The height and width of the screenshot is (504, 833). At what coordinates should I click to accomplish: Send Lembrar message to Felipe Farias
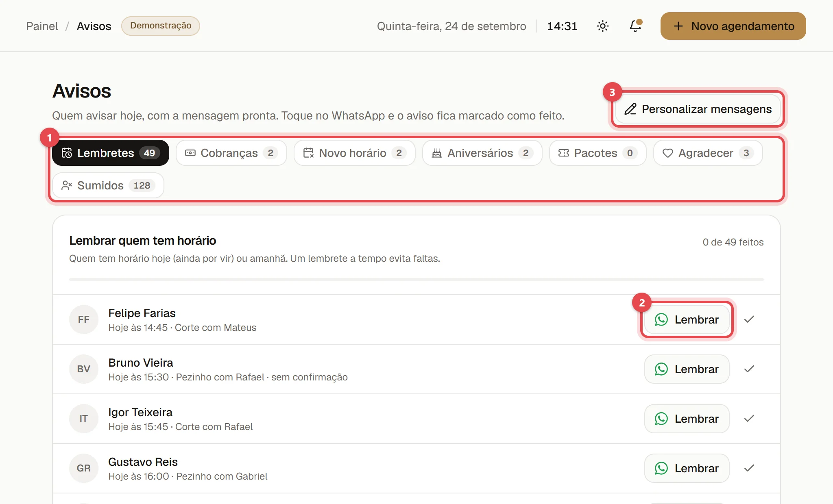click(x=687, y=319)
